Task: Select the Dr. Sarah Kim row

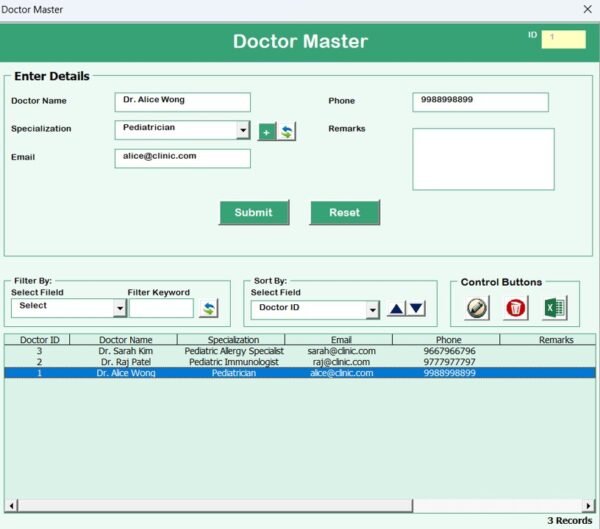Action: (300, 351)
